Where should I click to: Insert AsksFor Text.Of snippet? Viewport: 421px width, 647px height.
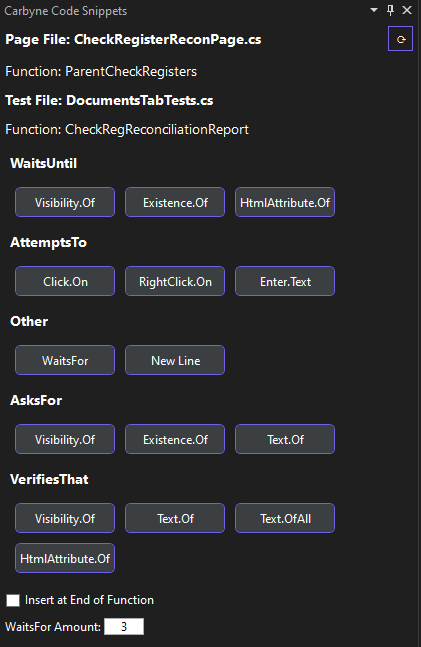(285, 439)
